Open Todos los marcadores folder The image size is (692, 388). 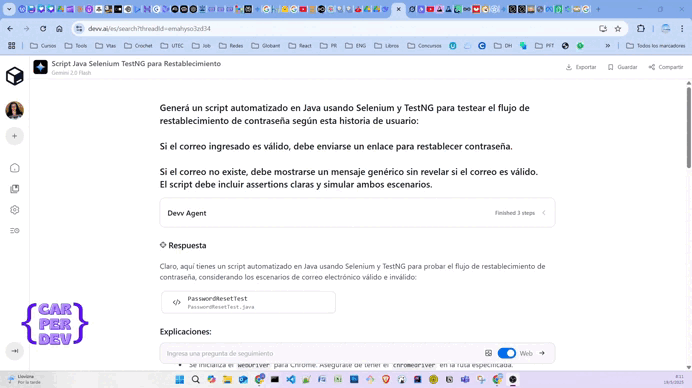coord(655,45)
